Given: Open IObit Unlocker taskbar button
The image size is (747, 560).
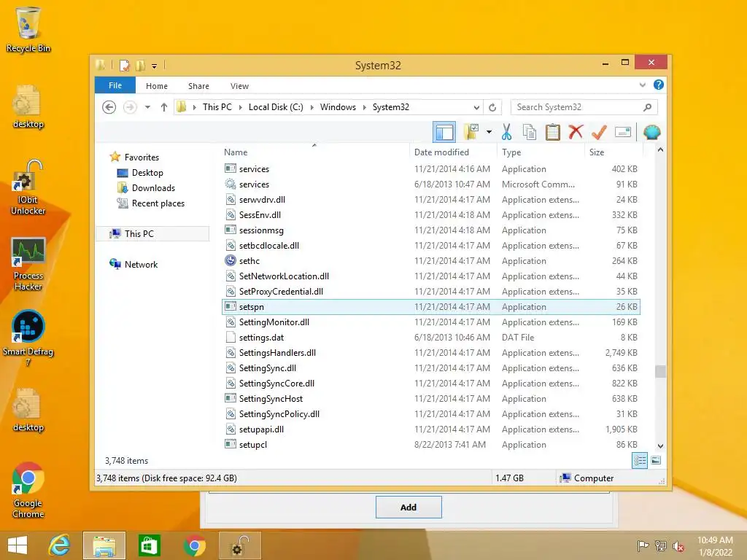Looking at the screenshot, I should pyautogui.click(x=239, y=545).
